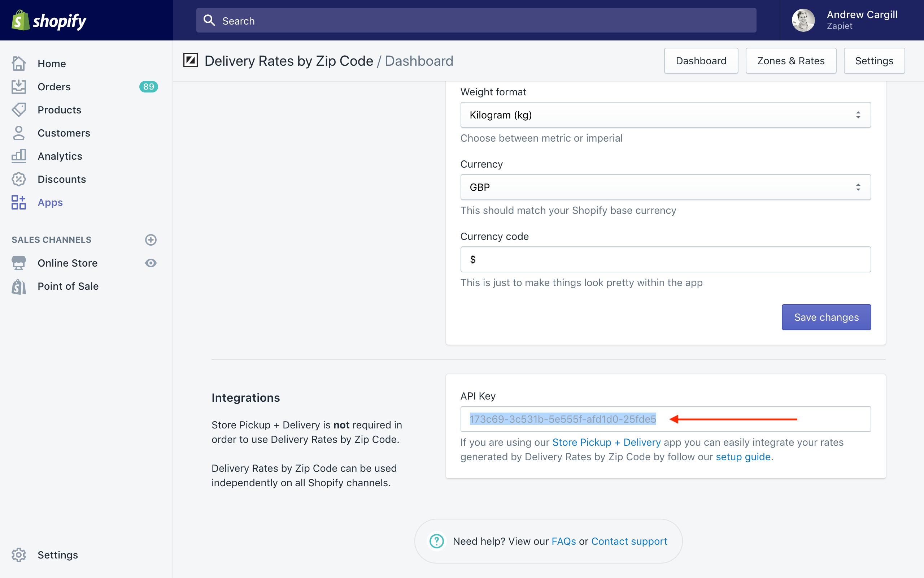Click the Delivery Rates by Zip Code title
This screenshot has height=578, width=924.
289,61
